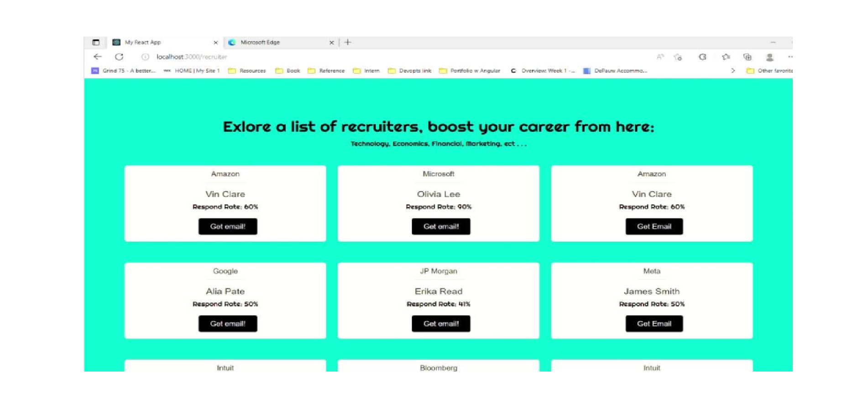
Task: Expand Portfolio w Angular favorites folder
Action: coord(470,71)
